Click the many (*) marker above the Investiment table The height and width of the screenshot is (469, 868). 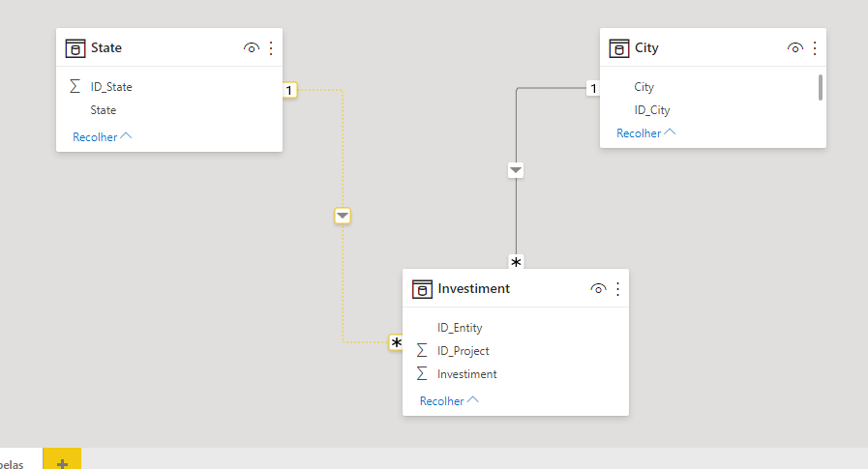point(516,262)
